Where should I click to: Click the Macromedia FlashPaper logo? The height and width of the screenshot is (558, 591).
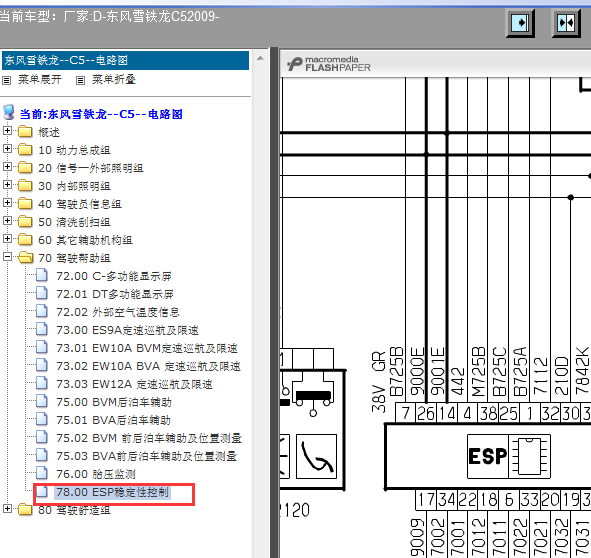tap(329, 64)
